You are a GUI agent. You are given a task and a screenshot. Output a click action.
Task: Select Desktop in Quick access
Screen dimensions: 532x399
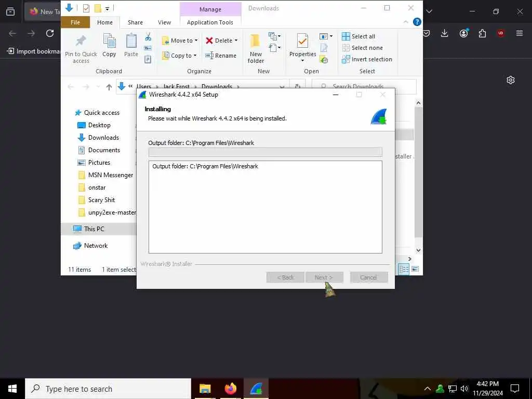(99, 125)
